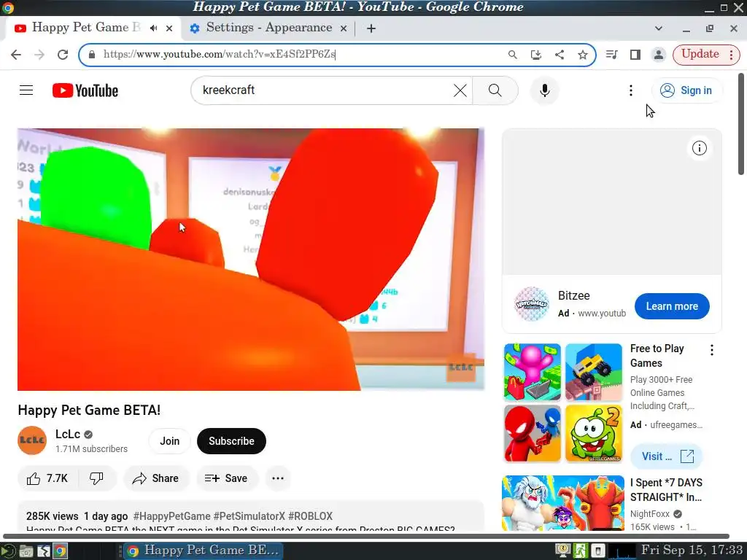Open the file manager in taskbar

[x=26, y=551]
